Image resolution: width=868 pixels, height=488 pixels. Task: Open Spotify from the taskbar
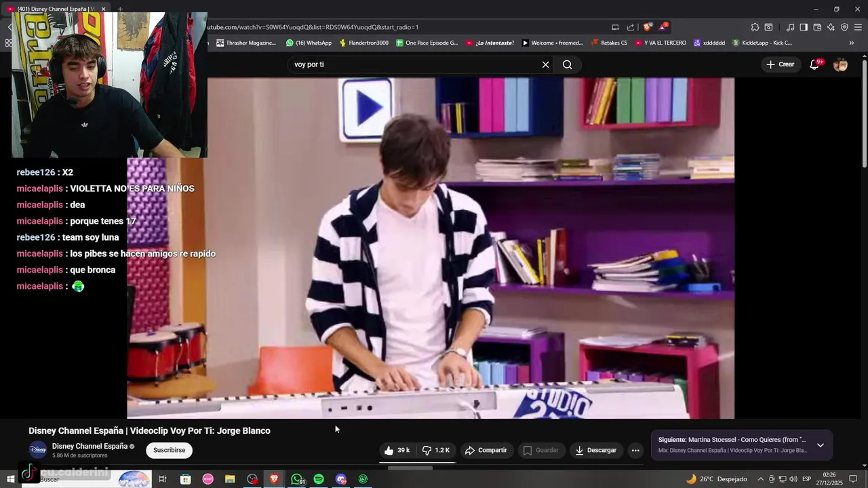click(x=319, y=479)
